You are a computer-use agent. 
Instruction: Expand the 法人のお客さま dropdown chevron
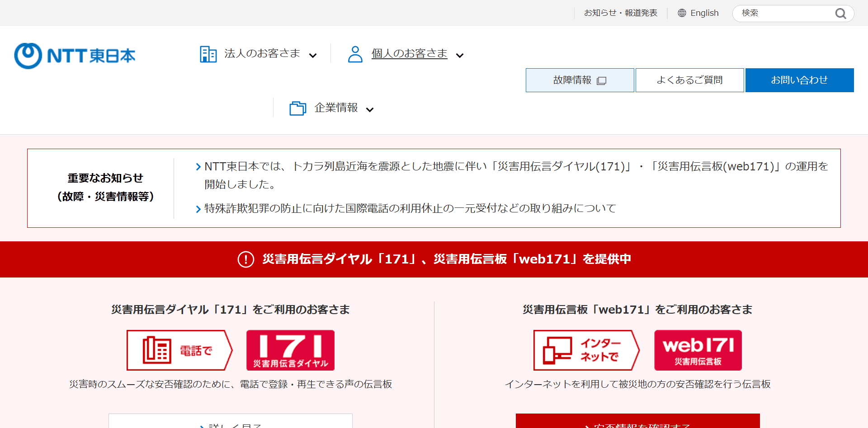(312, 56)
